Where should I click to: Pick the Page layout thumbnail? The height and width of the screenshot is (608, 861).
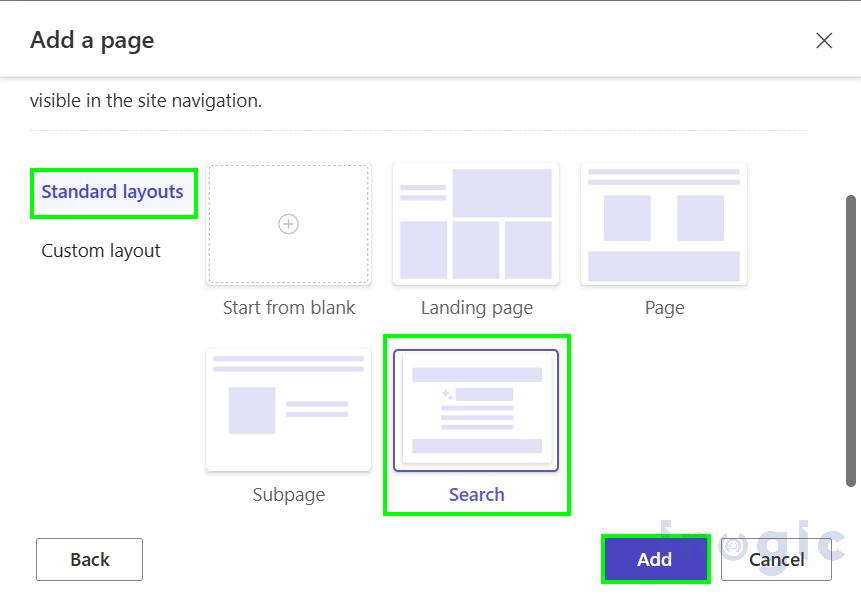click(x=664, y=224)
